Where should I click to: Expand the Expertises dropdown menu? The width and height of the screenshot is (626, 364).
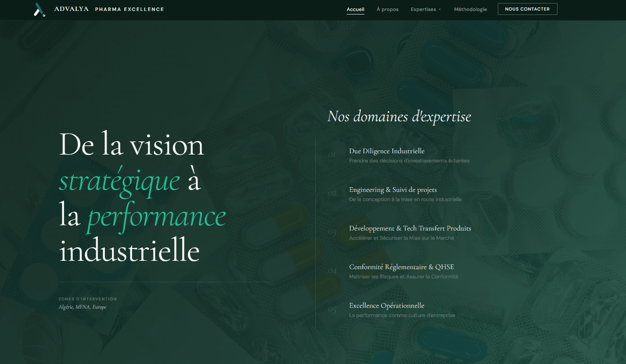click(426, 9)
